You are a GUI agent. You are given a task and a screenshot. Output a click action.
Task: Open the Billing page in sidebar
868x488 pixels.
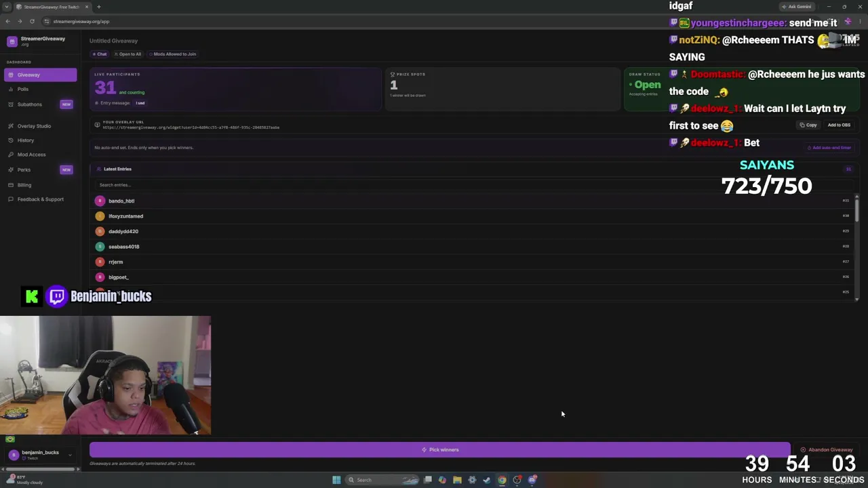pyautogui.click(x=41, y=185)
